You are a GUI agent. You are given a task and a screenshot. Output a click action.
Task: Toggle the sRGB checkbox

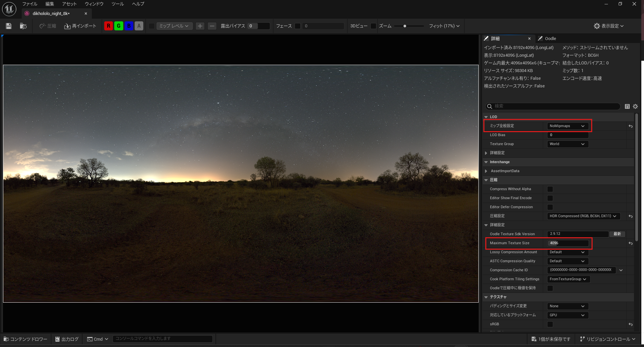pyautogui.click(x=550, y=324)
